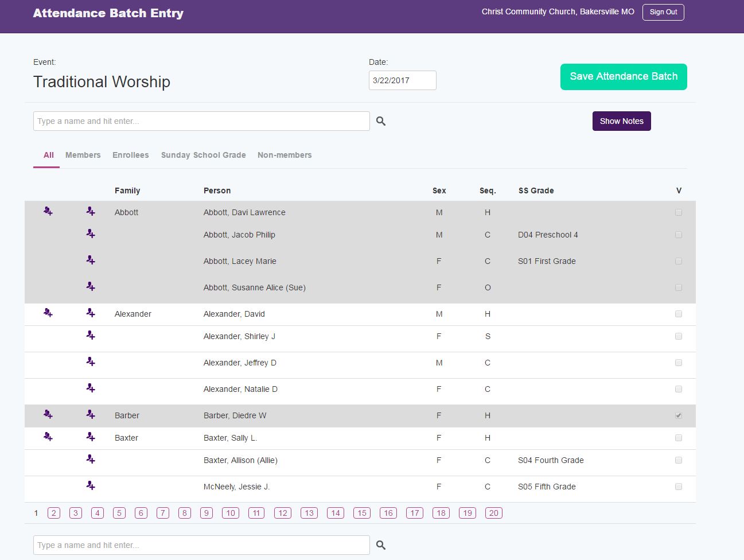Image resolution: width=744 pixels, height=560 pixels.
Task: Click the add-family icon beside Alexander
Action: [x=48, y=313]
